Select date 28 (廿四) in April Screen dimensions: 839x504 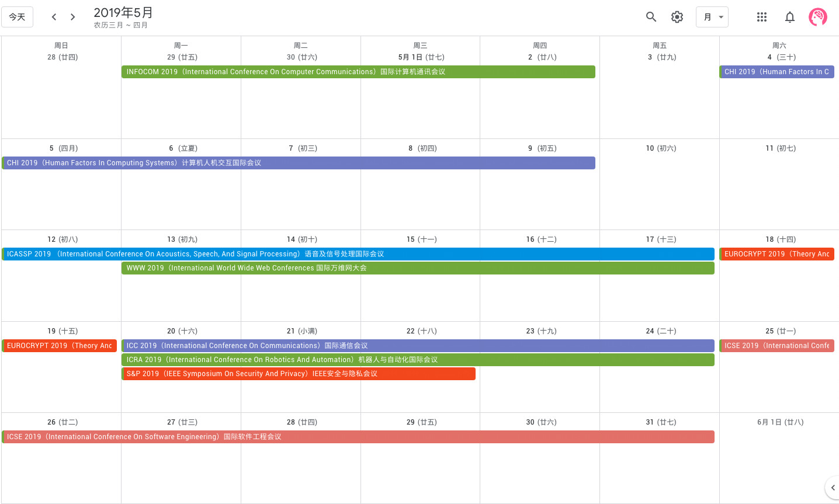(x=63, y=57)
